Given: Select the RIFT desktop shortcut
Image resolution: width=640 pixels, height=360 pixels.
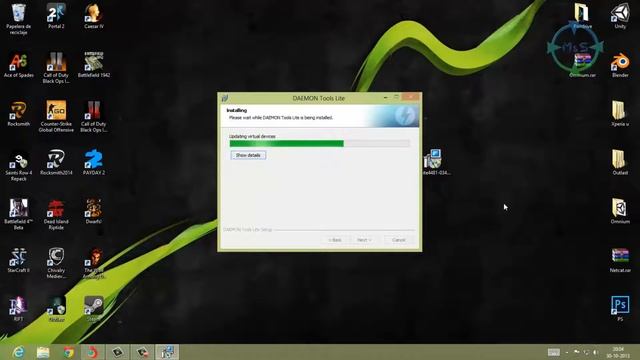Looking at the screenshot, I should [18, 309].
